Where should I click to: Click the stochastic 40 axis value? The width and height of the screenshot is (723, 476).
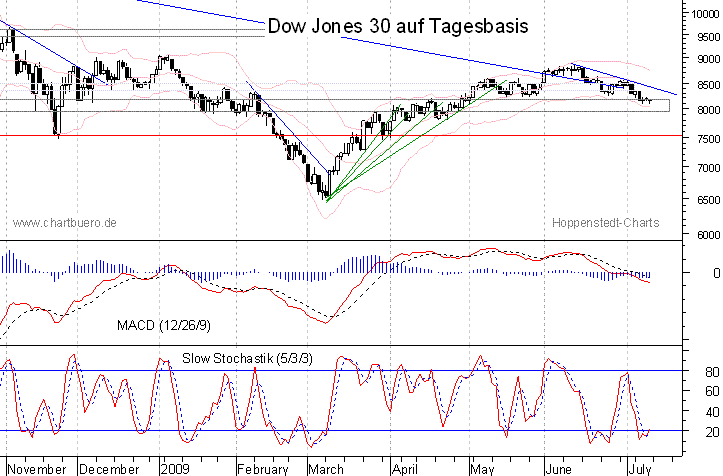pyautogui.click(x=712, y=411)
